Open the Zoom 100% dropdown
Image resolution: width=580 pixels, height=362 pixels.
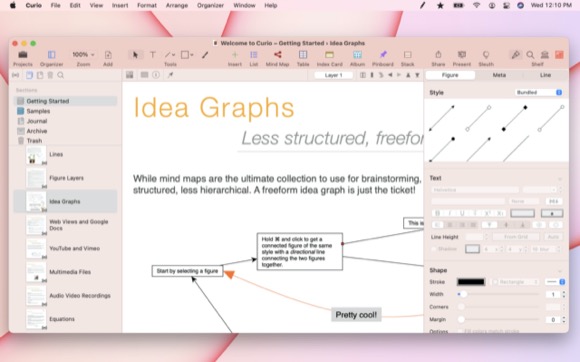point(83,55)
